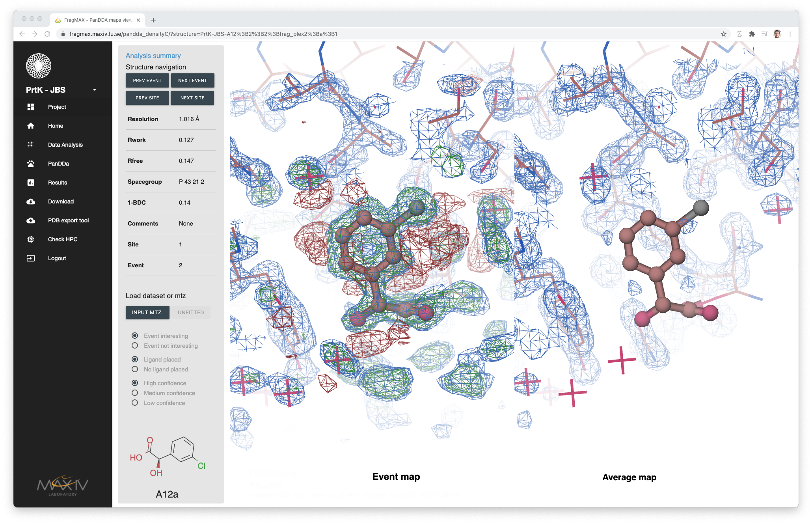Click the browser address bar URL

tap(203, 34)
